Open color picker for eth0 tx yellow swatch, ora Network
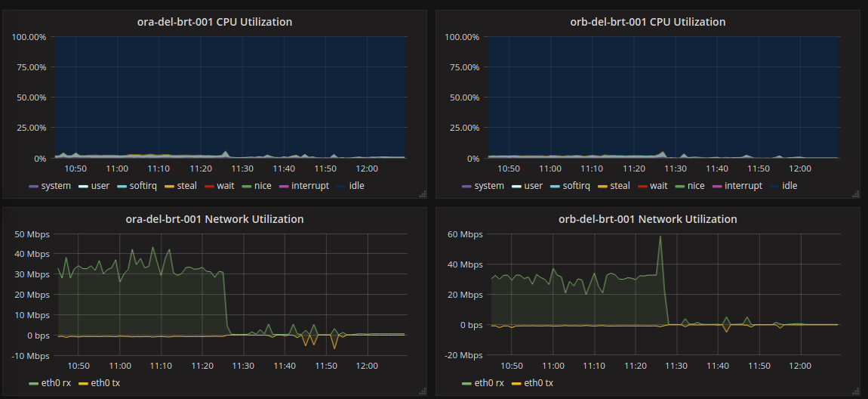868x399 pixels. point(83,383)
